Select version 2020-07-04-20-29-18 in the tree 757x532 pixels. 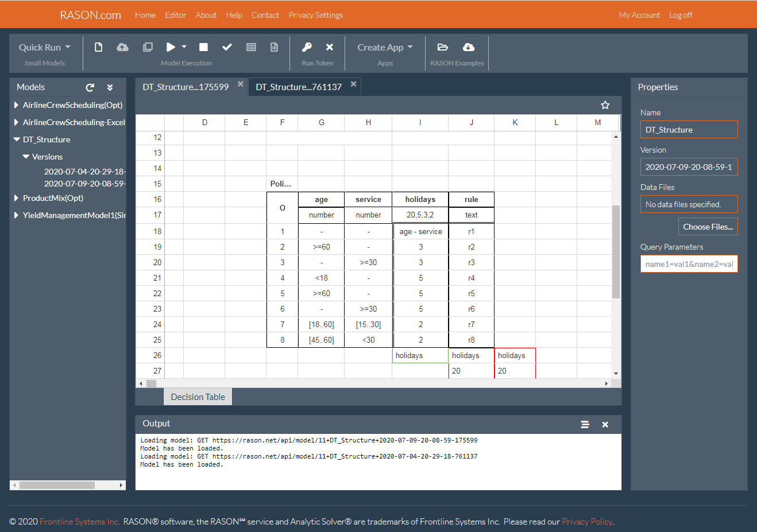tap(85, 171)
